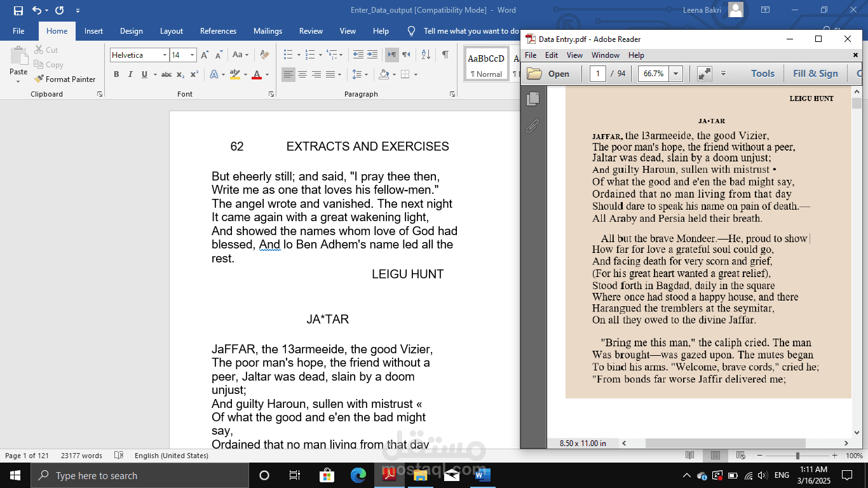The image size is (868, 488).
Task: Open Task View on the taskbar
Action: click(295, 475)
